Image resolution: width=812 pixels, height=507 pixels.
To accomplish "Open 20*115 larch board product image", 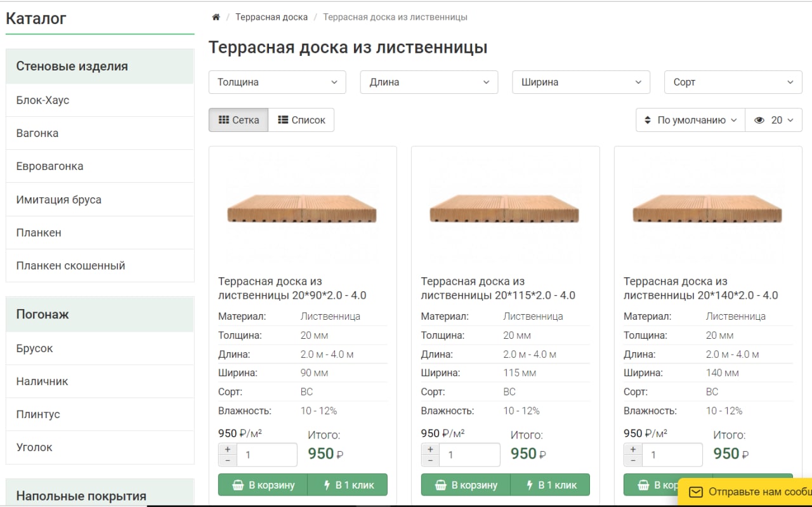I will [x=506, y=208].
